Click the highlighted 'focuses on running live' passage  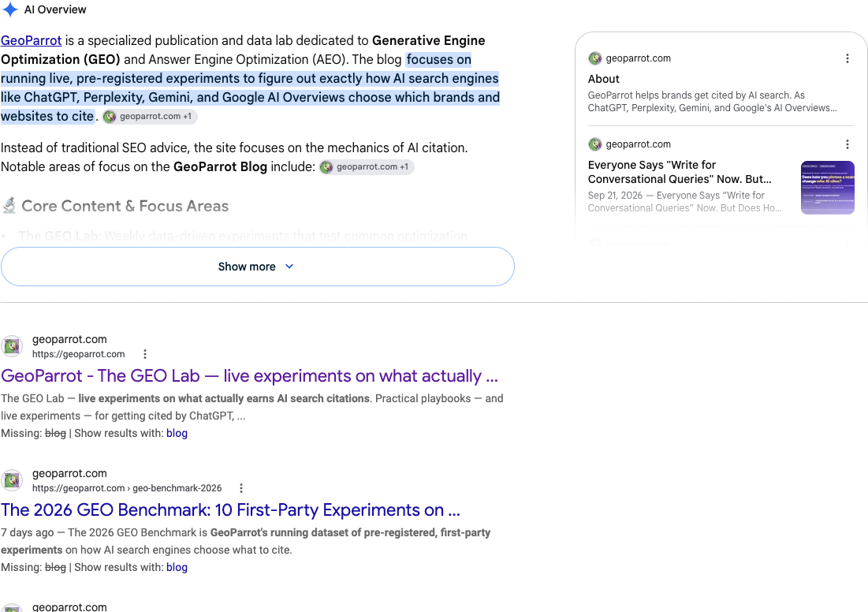tap(250, 88)
